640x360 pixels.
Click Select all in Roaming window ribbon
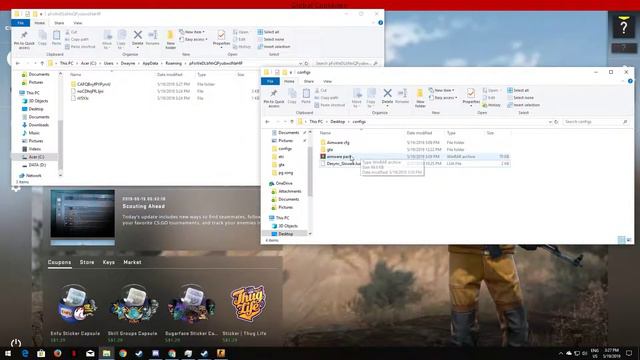pyautogui.click(x=268, y=32)
